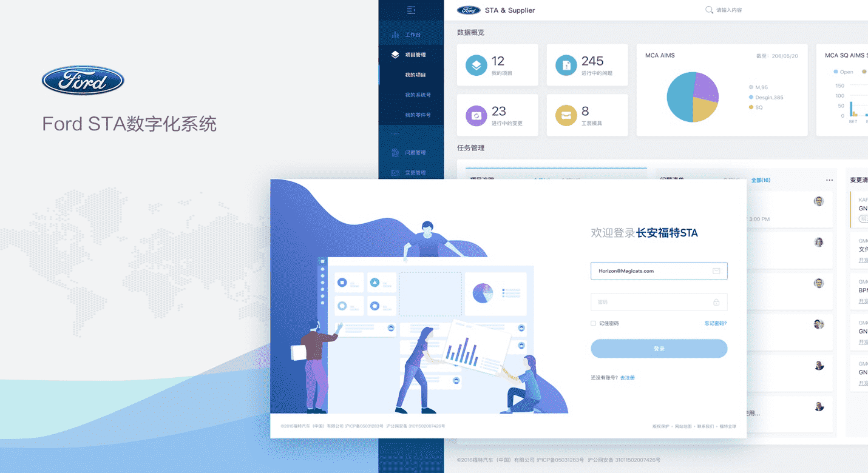
Task: Click the 福特全球 footer link
Action: click(728, 426)
